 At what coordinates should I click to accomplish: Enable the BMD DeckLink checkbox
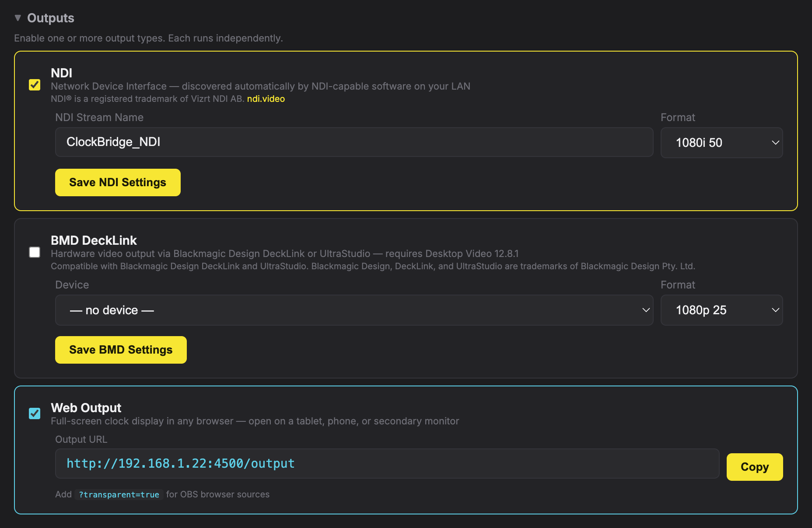pos(35,252)
